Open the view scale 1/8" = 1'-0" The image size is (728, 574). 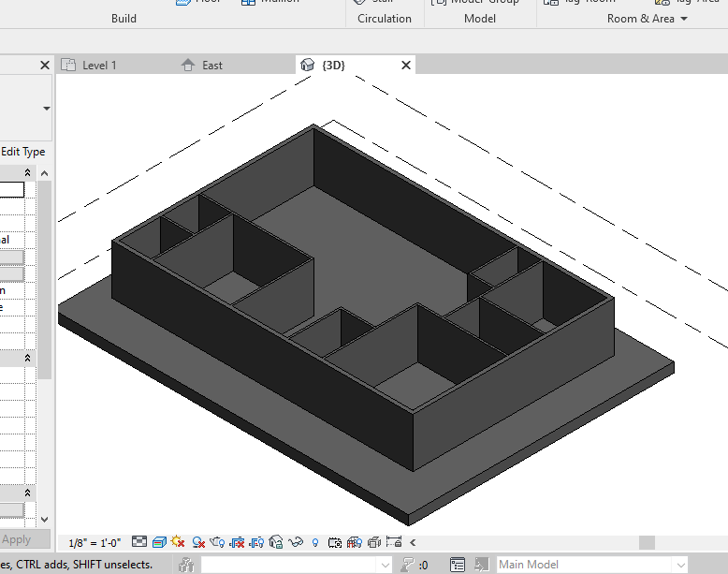coord(95,543)
